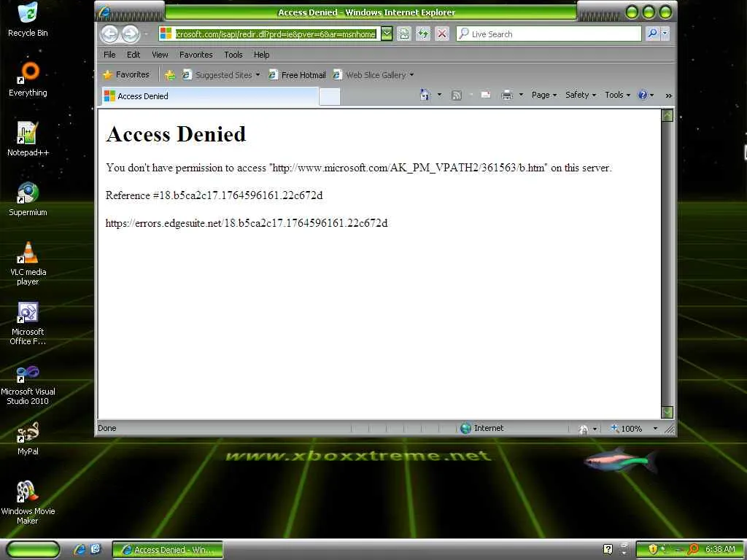Click the orange magnifier tray icon
747x560 pixels.
693,549
